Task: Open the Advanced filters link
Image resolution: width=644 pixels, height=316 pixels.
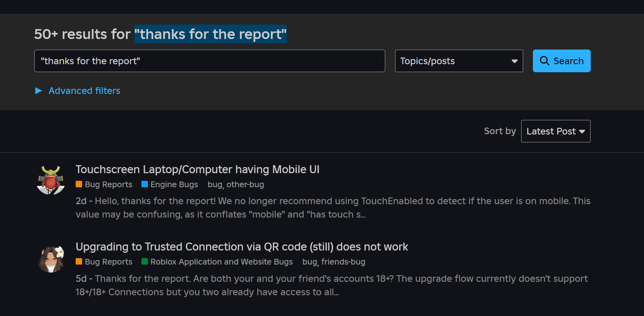Action: point(84,91)
